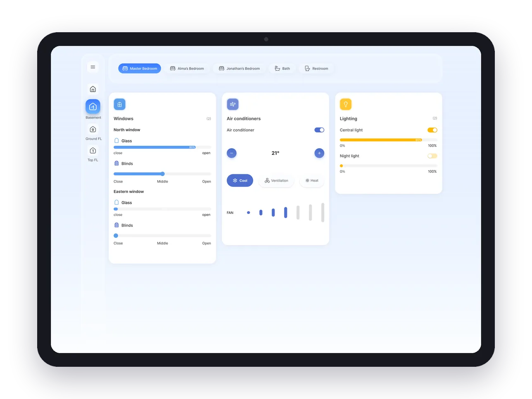This screenshot has height=399, width=532.
Task: Set fan speed to highest bar
Action: coord(323,213)
